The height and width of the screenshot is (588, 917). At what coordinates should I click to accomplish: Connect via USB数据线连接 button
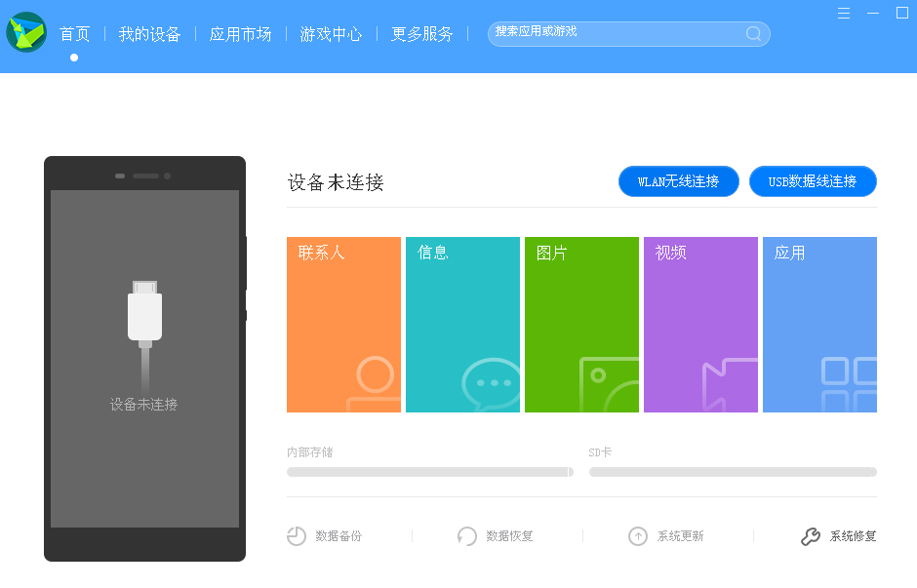click(813, 181)
